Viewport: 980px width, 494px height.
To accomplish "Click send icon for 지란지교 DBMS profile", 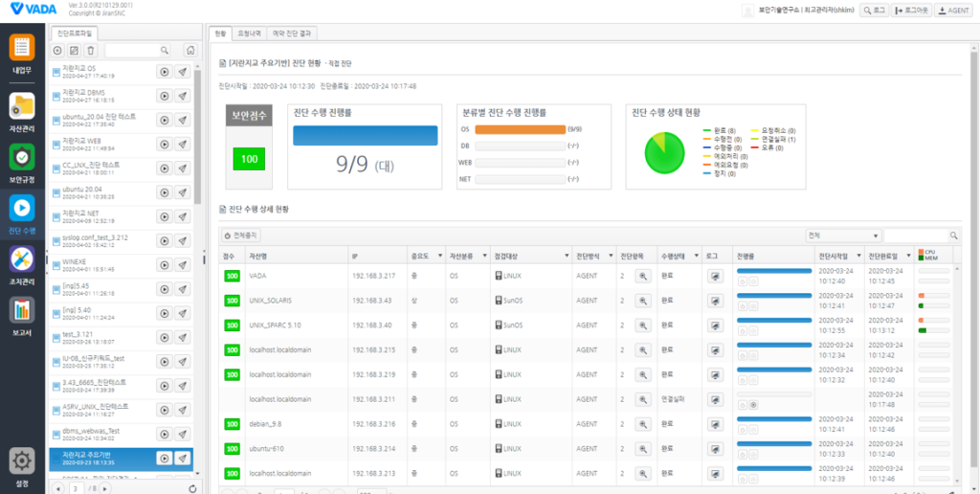I will click(x=182, y=96).
